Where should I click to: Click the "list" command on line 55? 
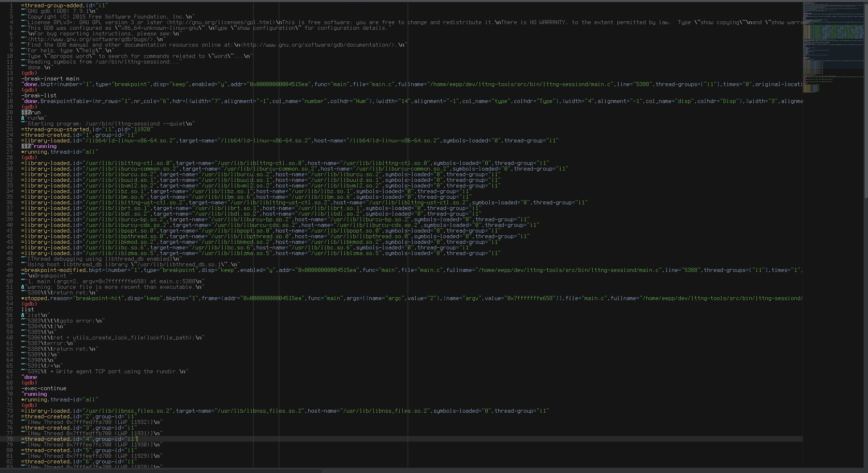(x=28, y=310)
